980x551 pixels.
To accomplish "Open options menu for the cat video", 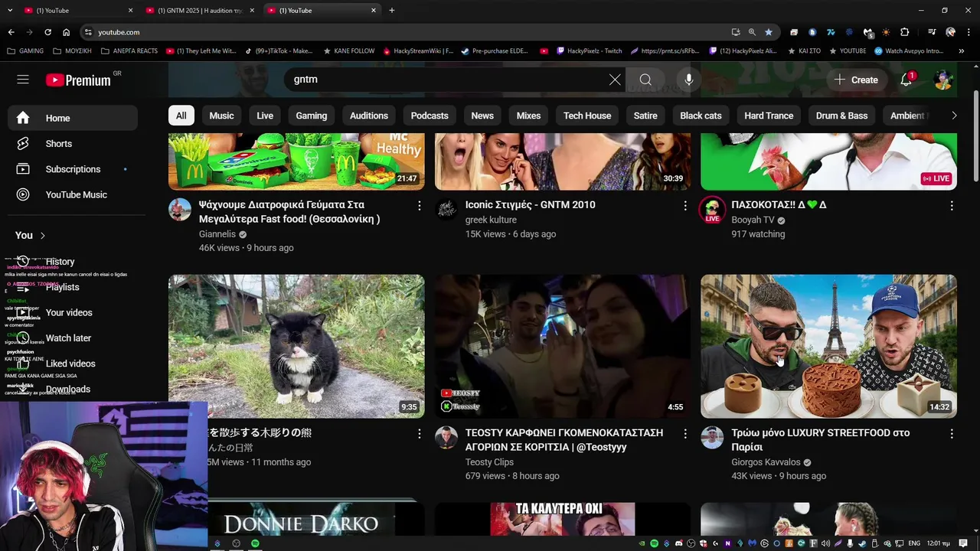I will [419, 434].
